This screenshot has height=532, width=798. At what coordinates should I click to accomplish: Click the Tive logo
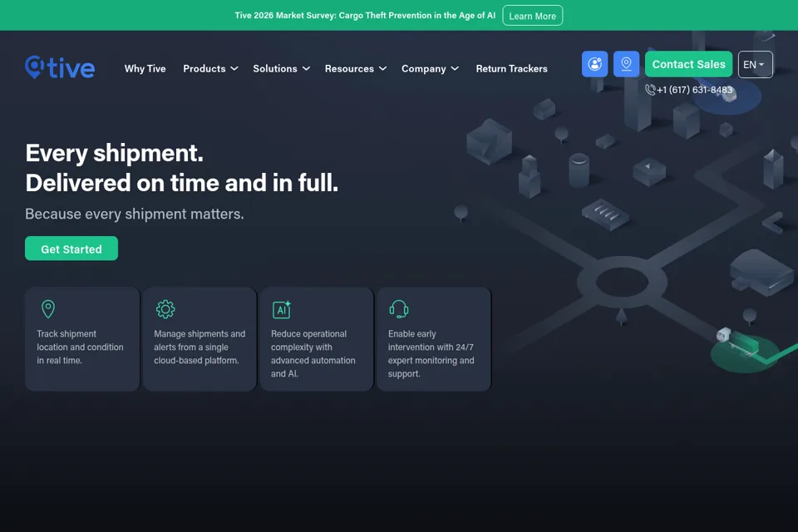tap(60, 67)
